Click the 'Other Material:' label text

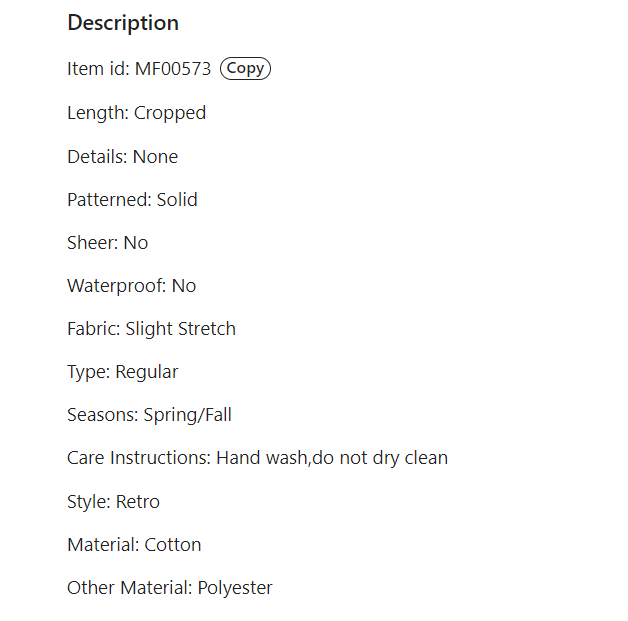(129, 588)
